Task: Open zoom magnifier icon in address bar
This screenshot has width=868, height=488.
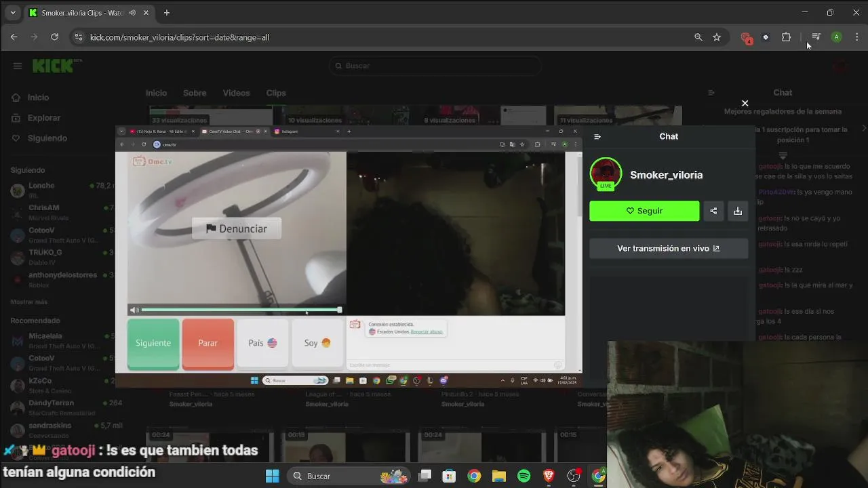Action: [x=698, y=37]
